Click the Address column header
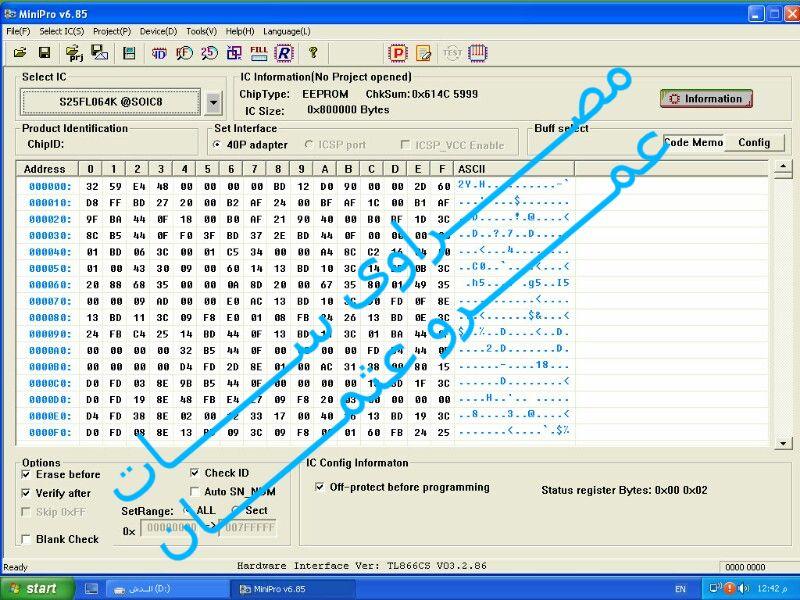 (x=47, y=169)
